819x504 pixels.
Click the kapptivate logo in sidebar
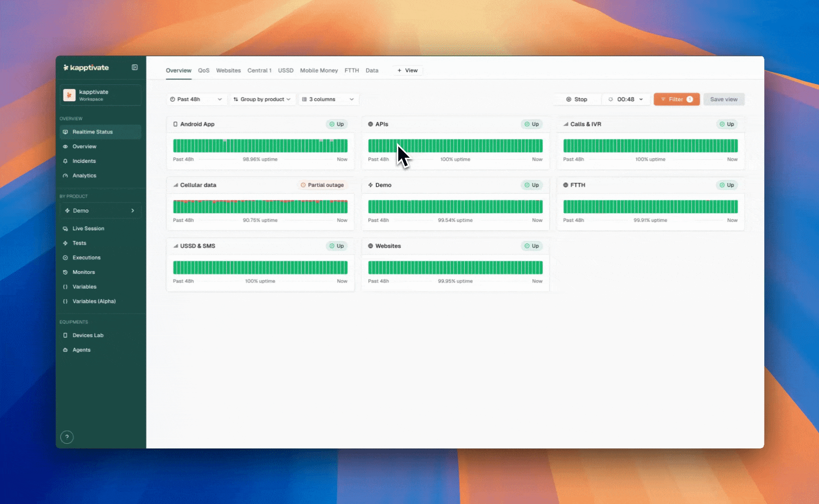tap(86, 68)
